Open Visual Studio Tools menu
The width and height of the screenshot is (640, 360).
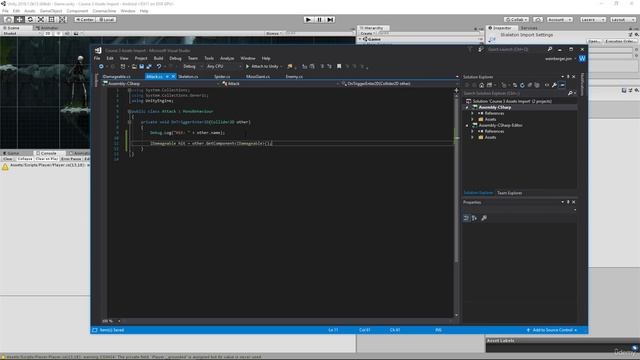point(209,58)
